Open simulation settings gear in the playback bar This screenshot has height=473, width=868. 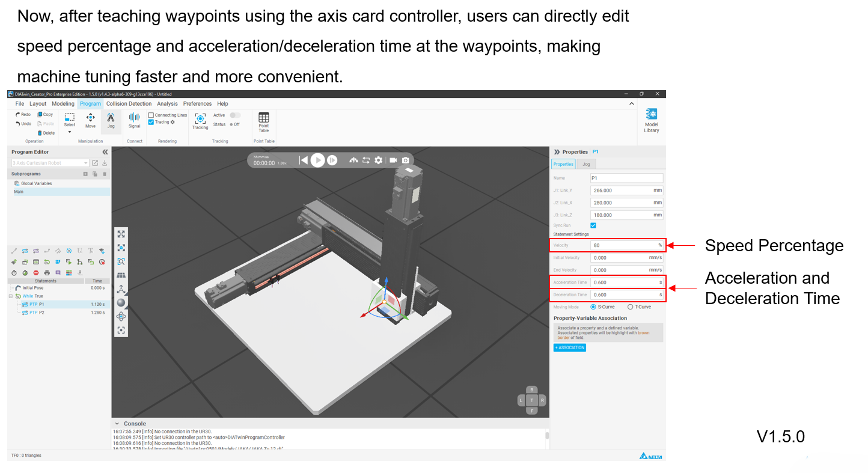[x=378, y=160]
